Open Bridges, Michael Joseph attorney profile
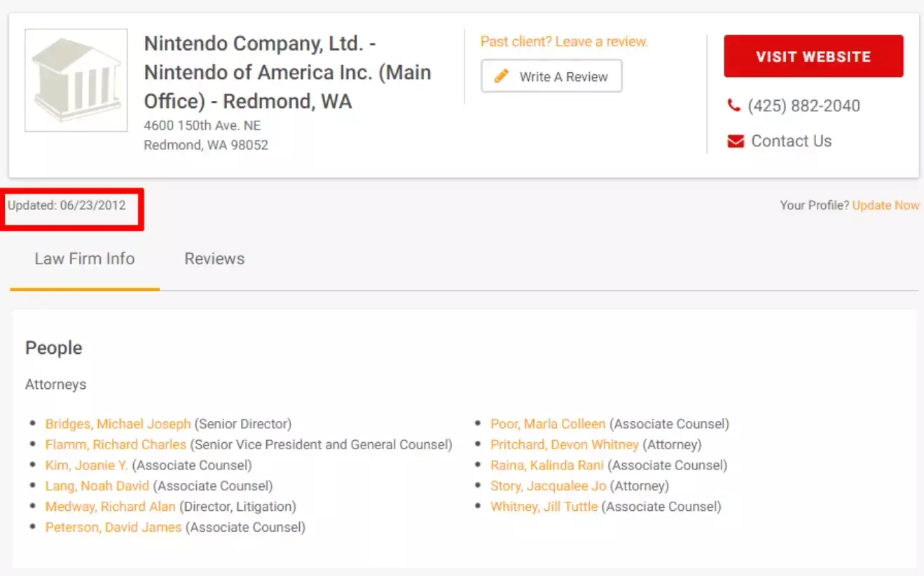 (x=118, y=424)
